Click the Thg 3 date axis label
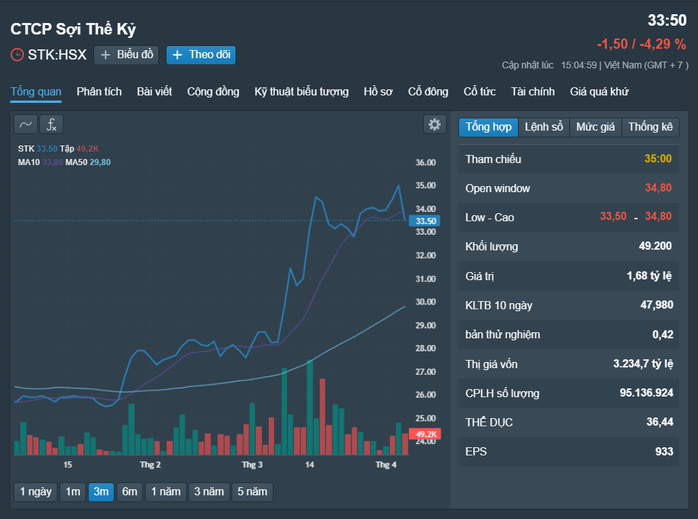Image resolution: width=698 pixels, height=519 pixels. coord(252,465)
